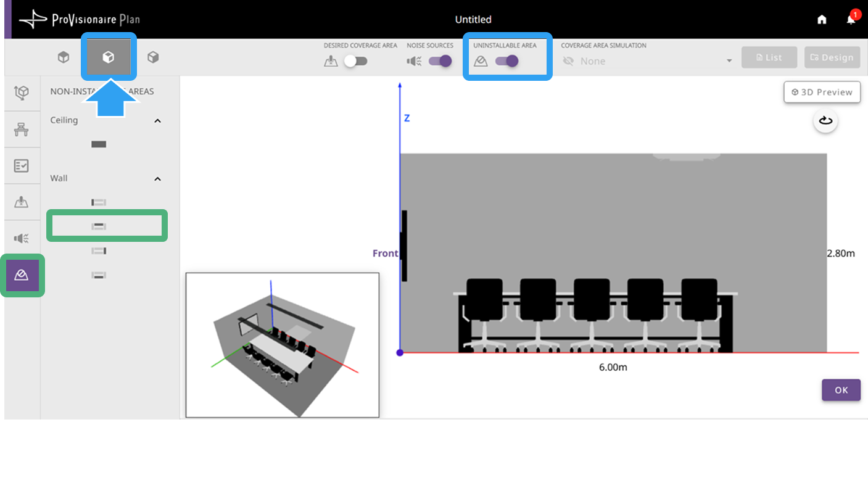
Task: Collapse the Wall section chevron
Action: (157, 179)
